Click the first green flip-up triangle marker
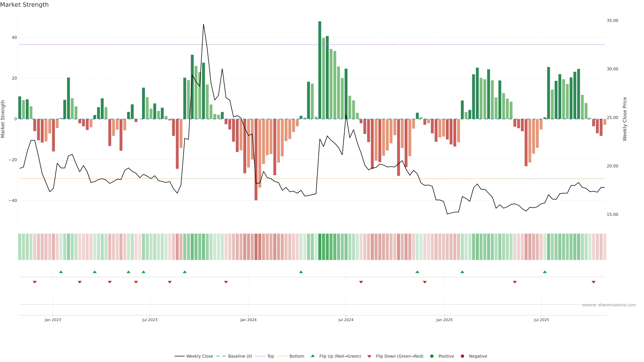 tap(61, 272)
